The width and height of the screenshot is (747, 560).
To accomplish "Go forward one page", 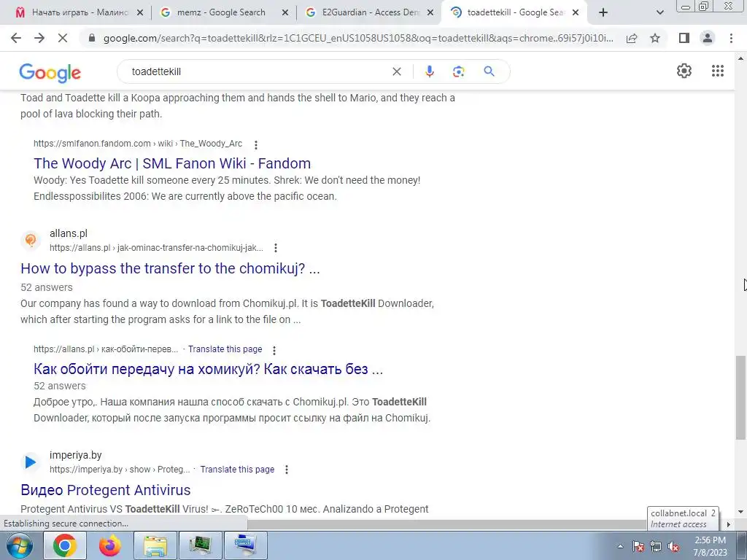I will pyautogui.click(x=39, y=38).
